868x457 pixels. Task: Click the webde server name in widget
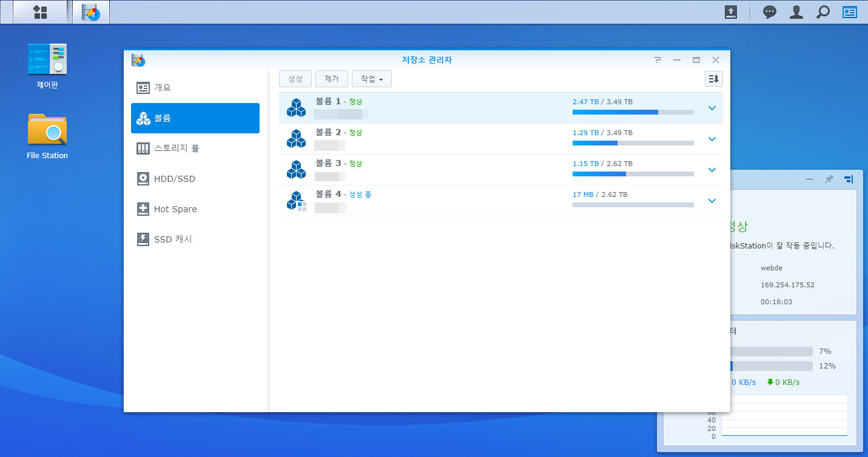(x=772, y=268)
